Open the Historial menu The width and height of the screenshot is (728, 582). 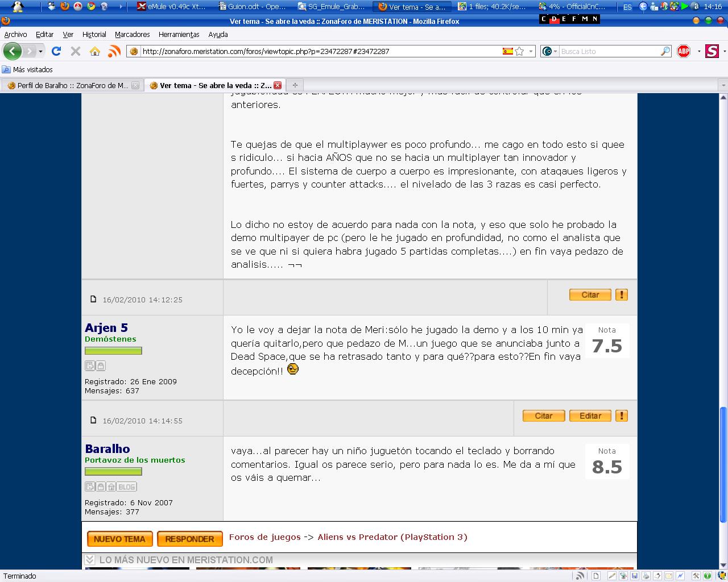tap(94, 35)
